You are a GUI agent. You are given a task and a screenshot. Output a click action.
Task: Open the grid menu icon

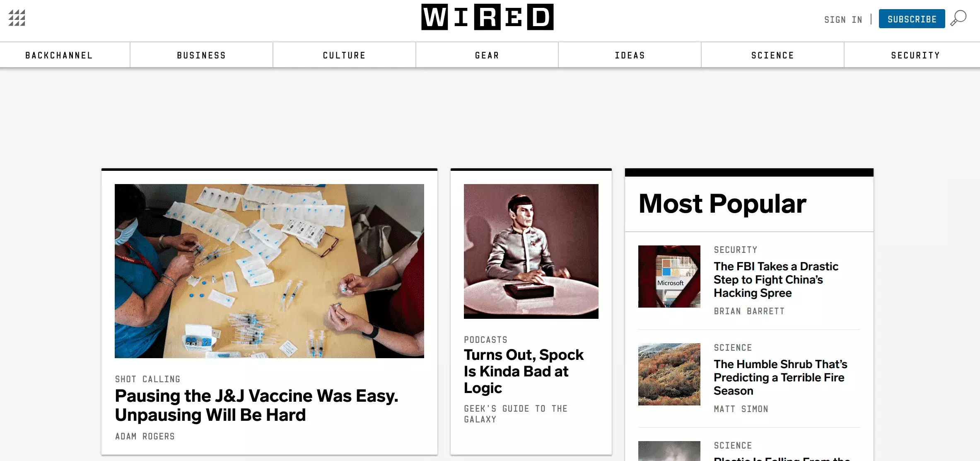click(x=17, y=18)
